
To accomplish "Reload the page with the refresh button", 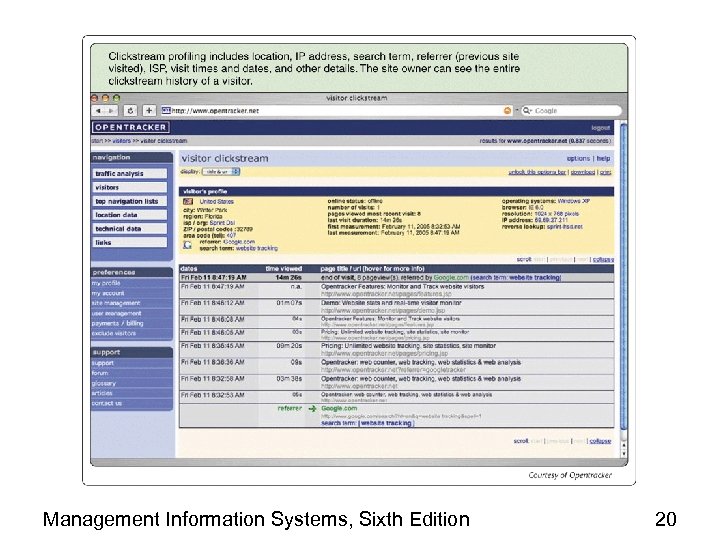I will (131, 111).
